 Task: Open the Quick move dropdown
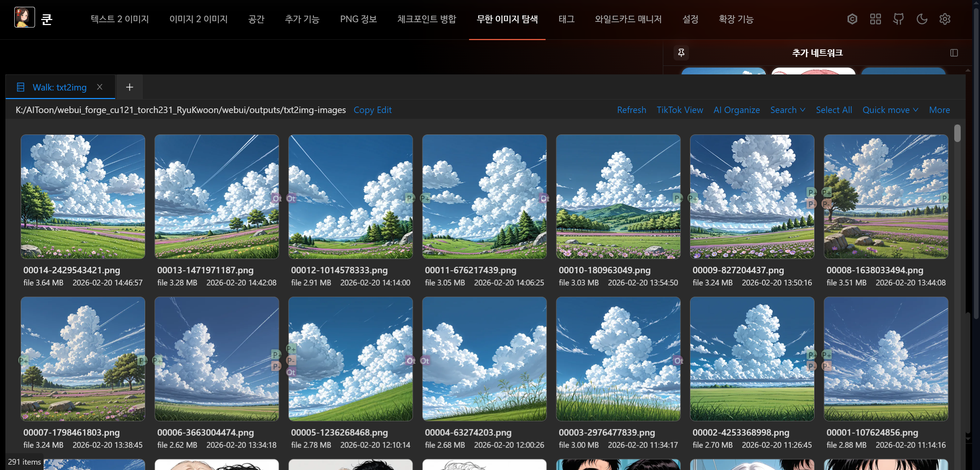click(x=890, y=110)
